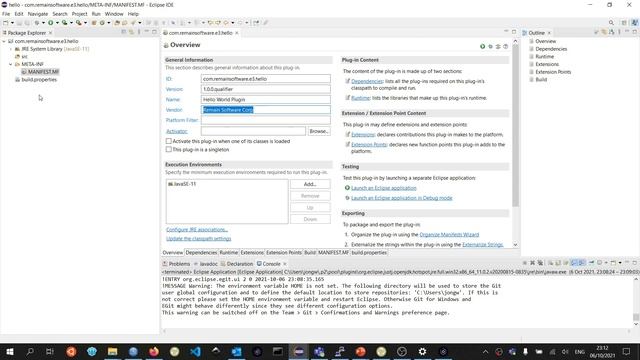Click the Windows Start button
Image resolution: width=640 pixels, height=360 pixels.
(10, 351)
